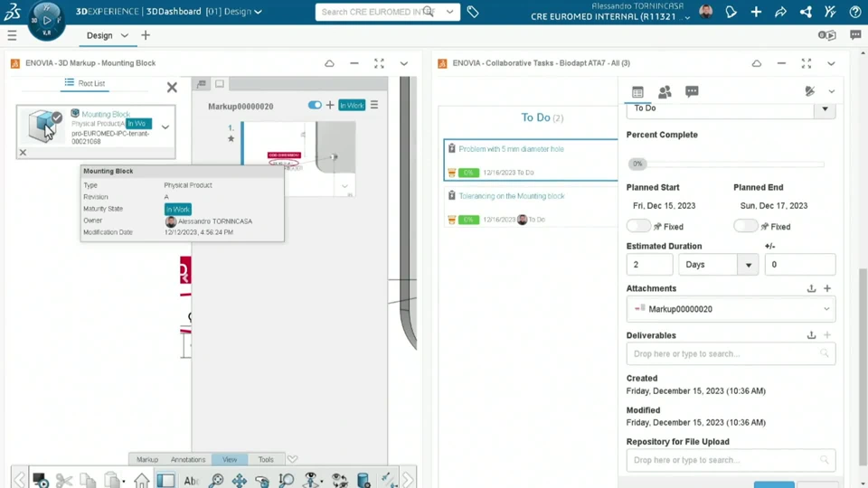
Task: Select the Rotate view tool
Action: tap(262, 480)
